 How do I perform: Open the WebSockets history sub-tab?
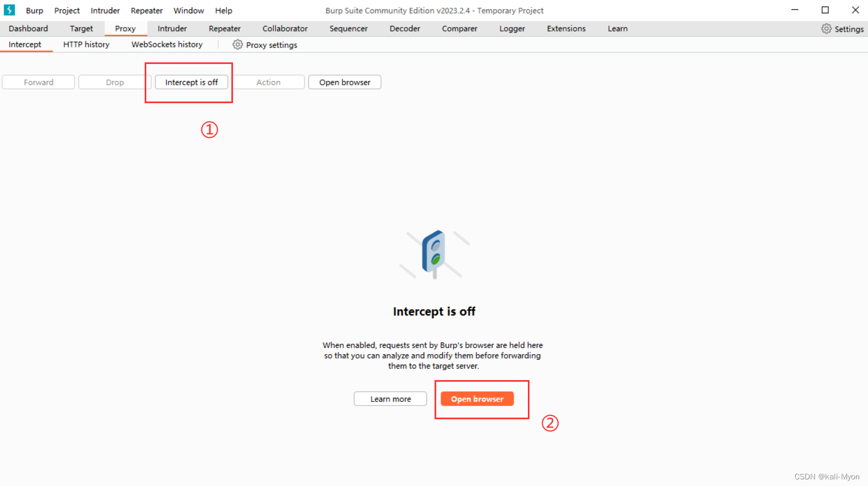point(167,45)
